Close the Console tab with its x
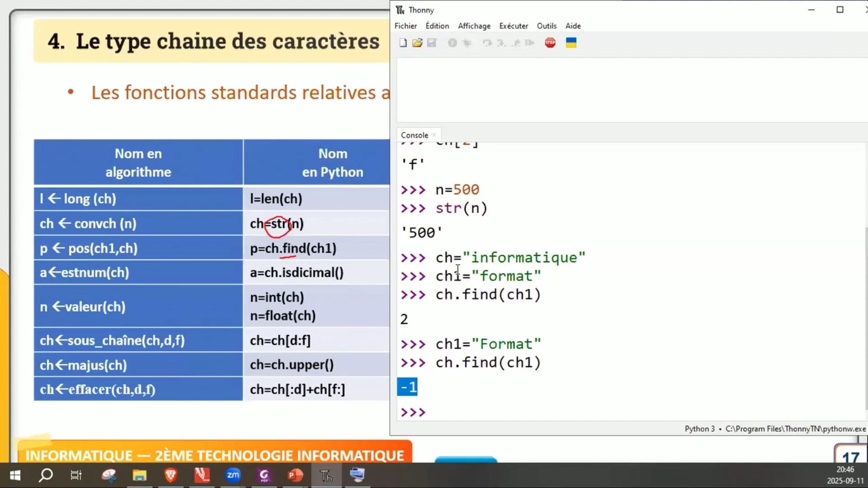The width and height of the screenshot is (868, 488). coord(434,135)
